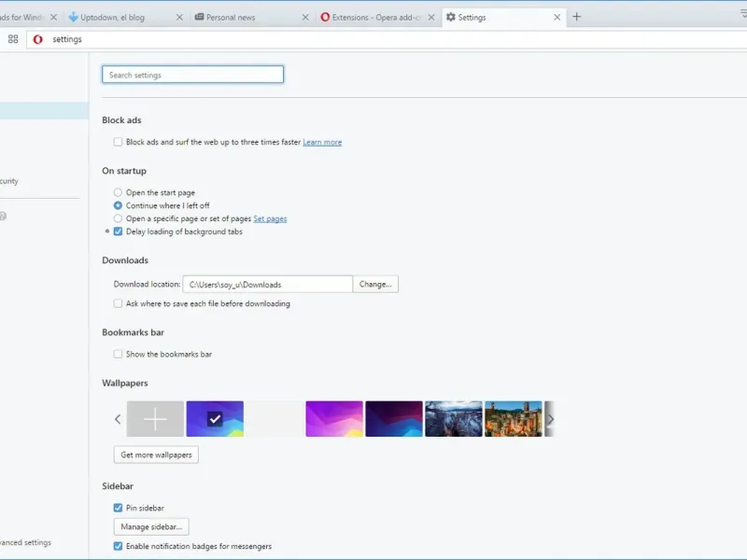Open the security section in sidebar

(x=9, y=181)
